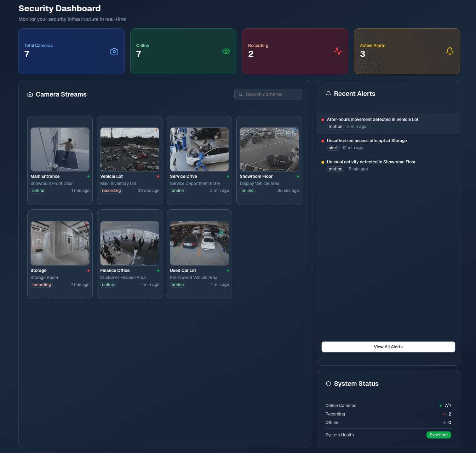Click the bell icon beside Recent Alerts heading

coord(328,94)
